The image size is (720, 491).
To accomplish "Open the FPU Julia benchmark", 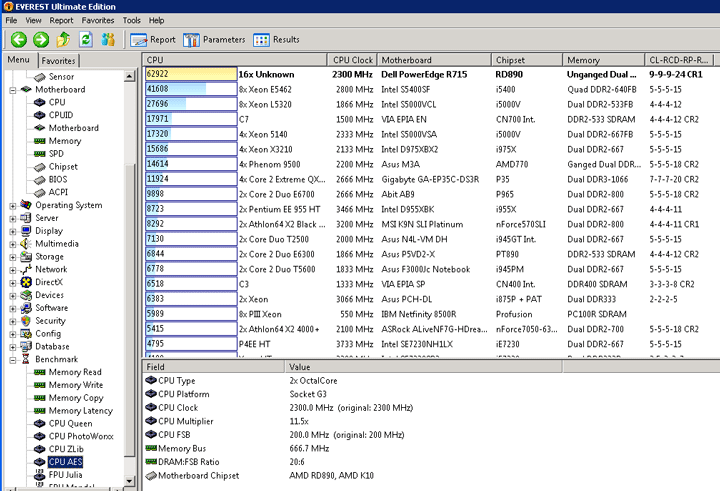I will (65, 475).
